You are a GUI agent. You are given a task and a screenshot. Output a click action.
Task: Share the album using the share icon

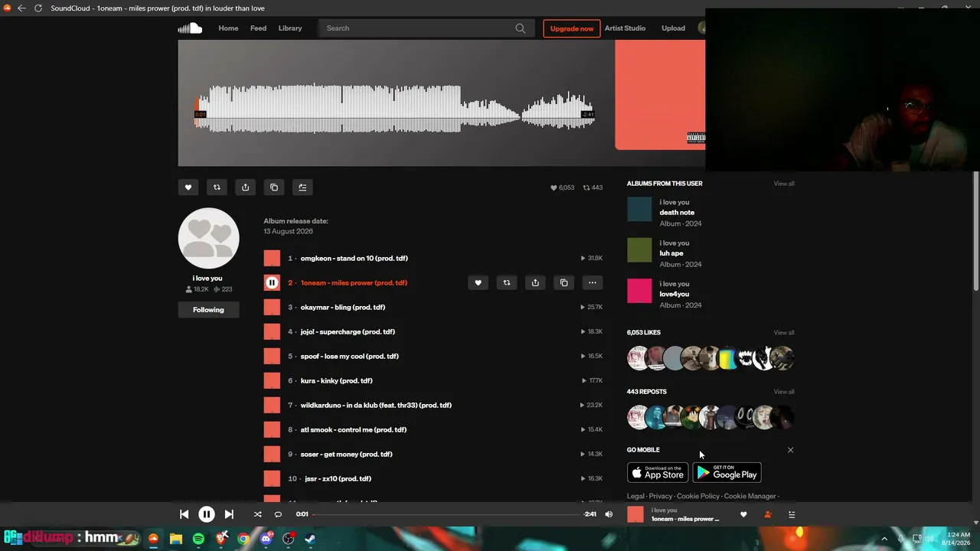(x=245, y=187)
